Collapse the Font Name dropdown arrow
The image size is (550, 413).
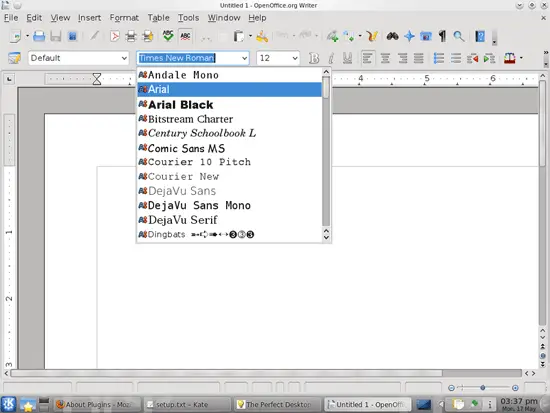pos(244,58)
